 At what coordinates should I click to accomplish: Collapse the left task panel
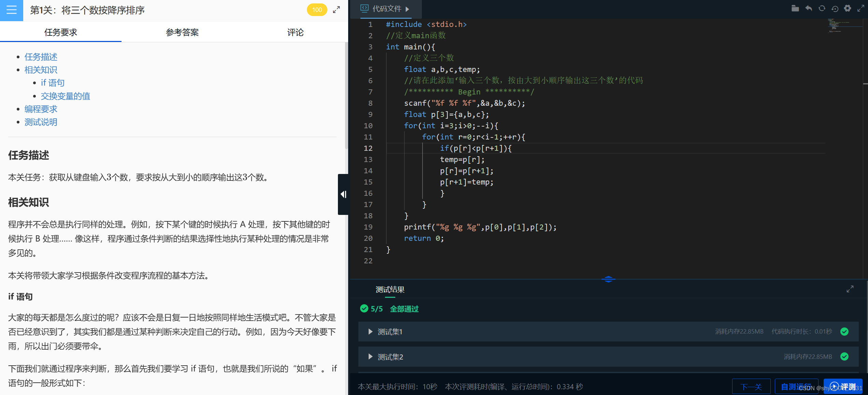coord(343,194)
